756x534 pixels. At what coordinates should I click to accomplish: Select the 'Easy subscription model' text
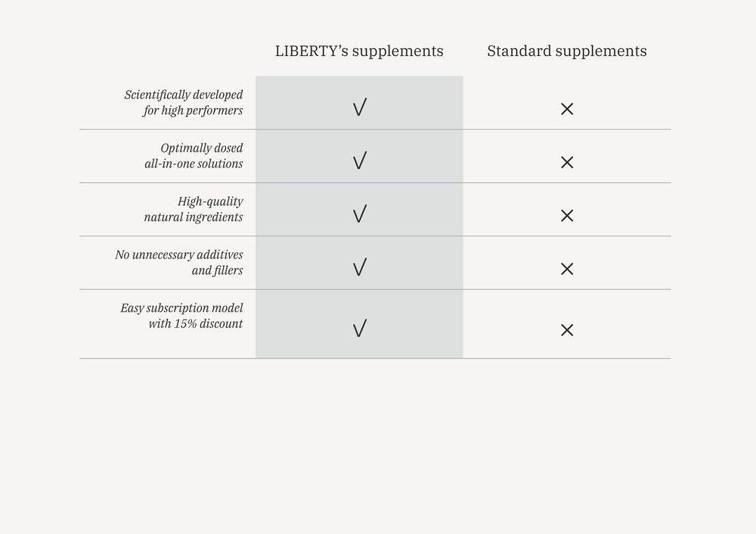click(181, 308)
